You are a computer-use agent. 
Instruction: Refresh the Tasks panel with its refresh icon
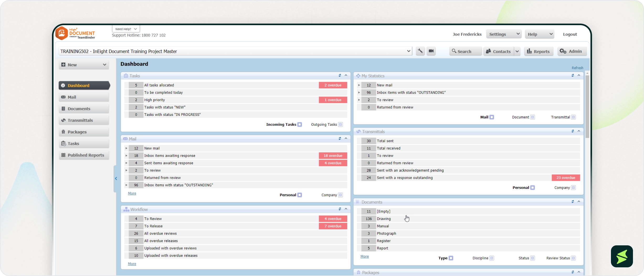pos(340,75)
